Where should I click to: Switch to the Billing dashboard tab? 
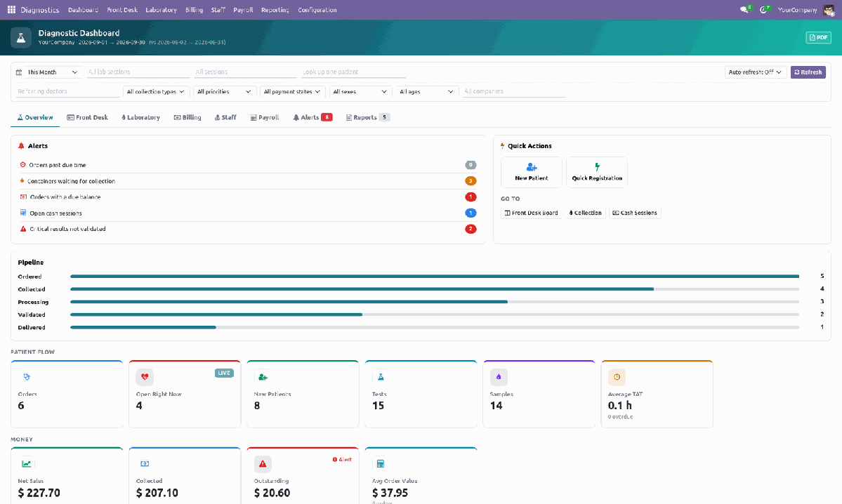tap(188, 117)
